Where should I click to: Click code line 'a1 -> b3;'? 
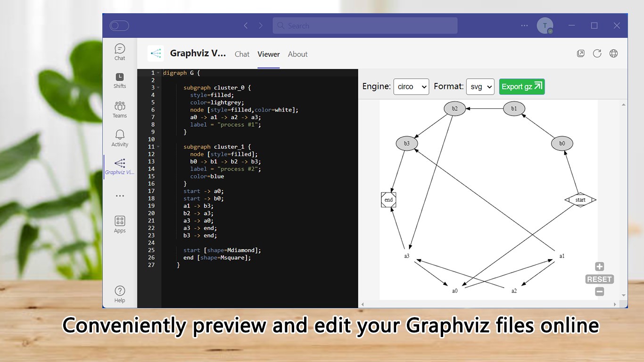[x=198, y=206]
